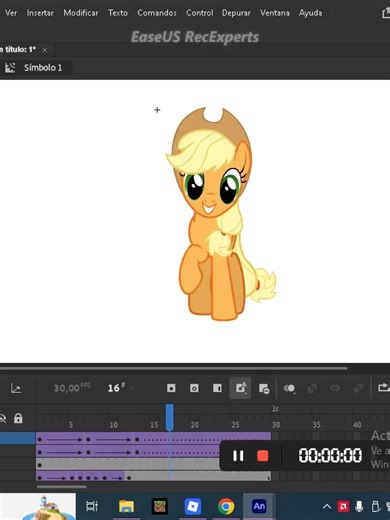Open the Modificar menu
Screen dimensions: 390x520
[81, 13]
